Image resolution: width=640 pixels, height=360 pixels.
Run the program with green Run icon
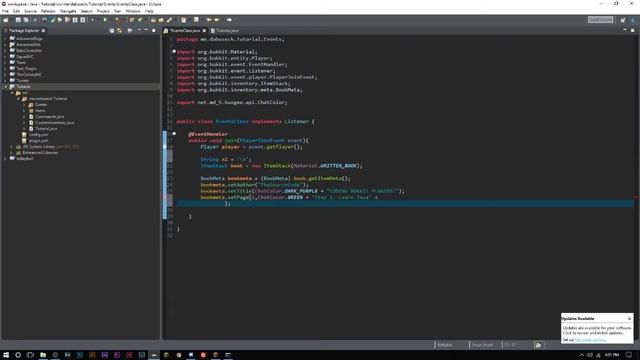(105, 20)
